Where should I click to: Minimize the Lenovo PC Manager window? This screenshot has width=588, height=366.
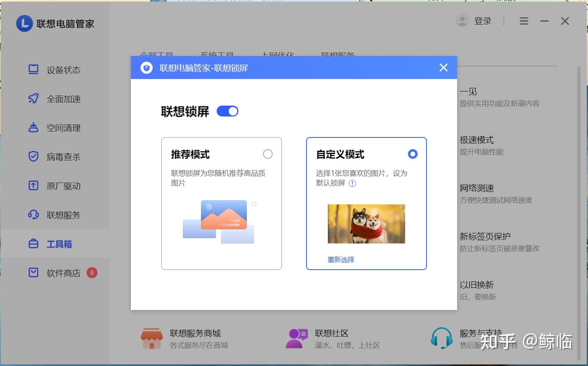point(545,21)
